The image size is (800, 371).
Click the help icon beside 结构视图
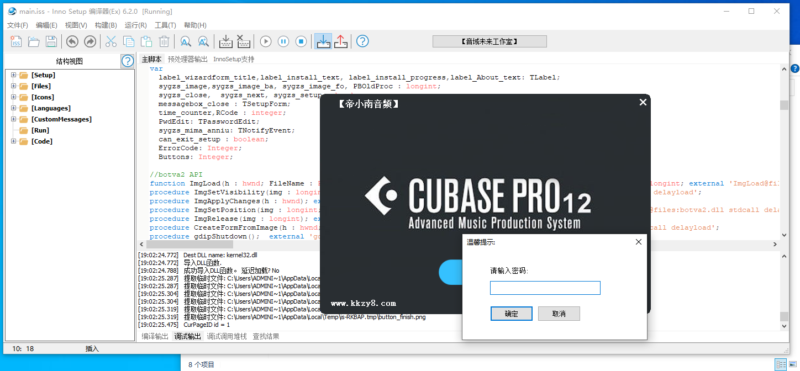tap(128, 61)
